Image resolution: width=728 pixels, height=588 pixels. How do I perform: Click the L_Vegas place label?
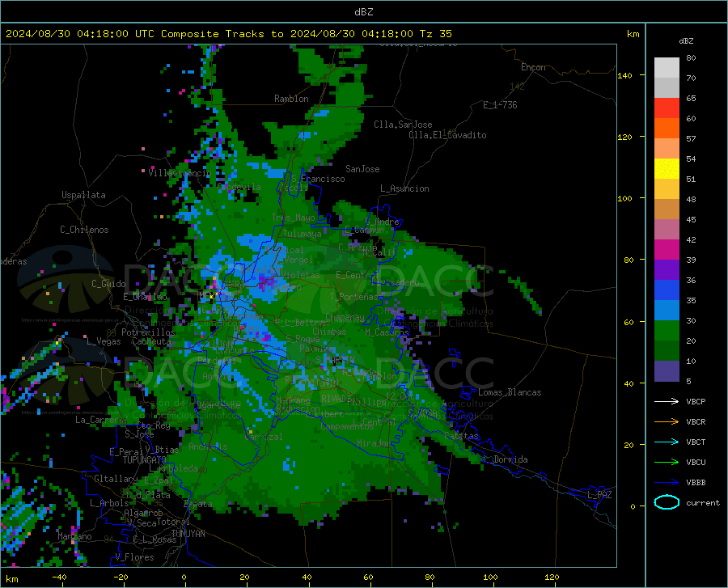click(104, 341)
